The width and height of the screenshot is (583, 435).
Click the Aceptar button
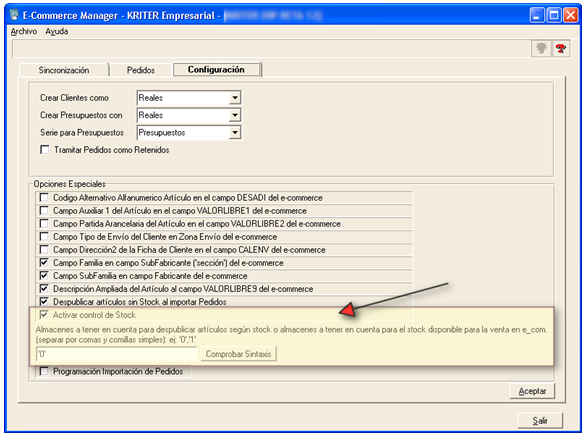[532, 391]
